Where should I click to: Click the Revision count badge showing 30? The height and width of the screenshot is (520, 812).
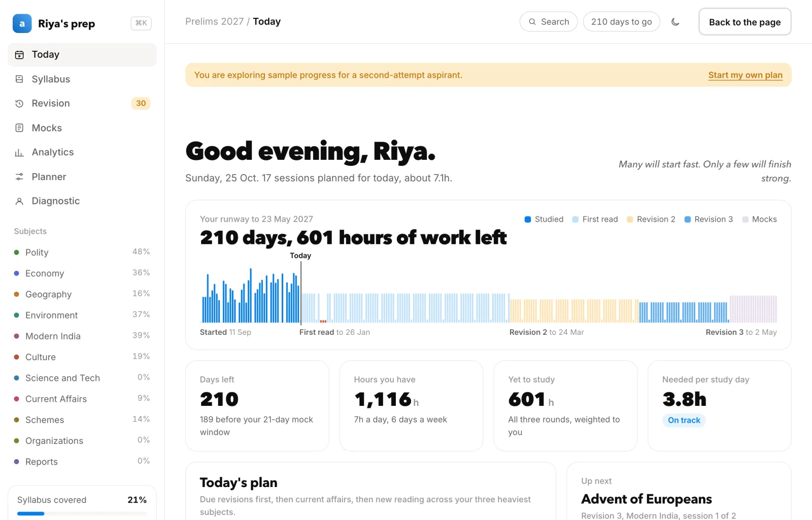(141, 103)
